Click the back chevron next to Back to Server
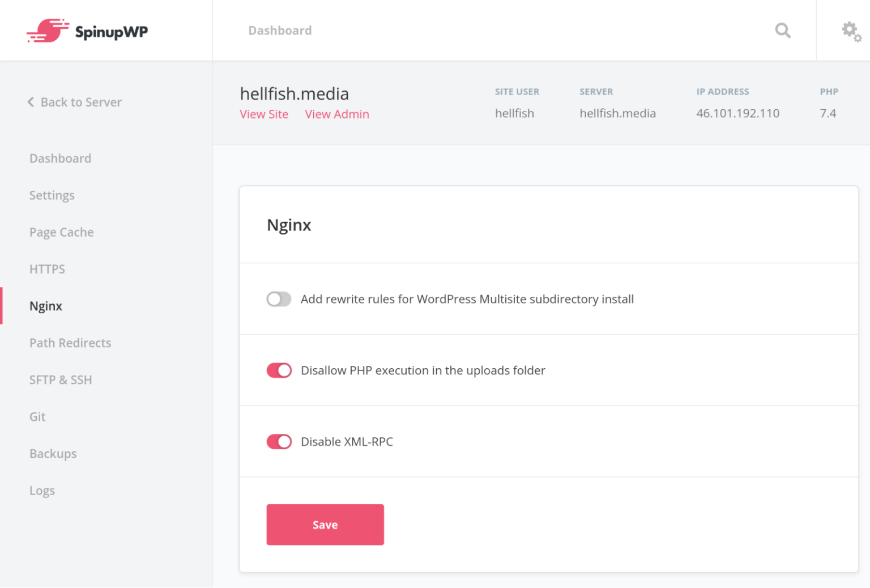The image size is (870, 588). pyautogui.click(x=31, y=102)
